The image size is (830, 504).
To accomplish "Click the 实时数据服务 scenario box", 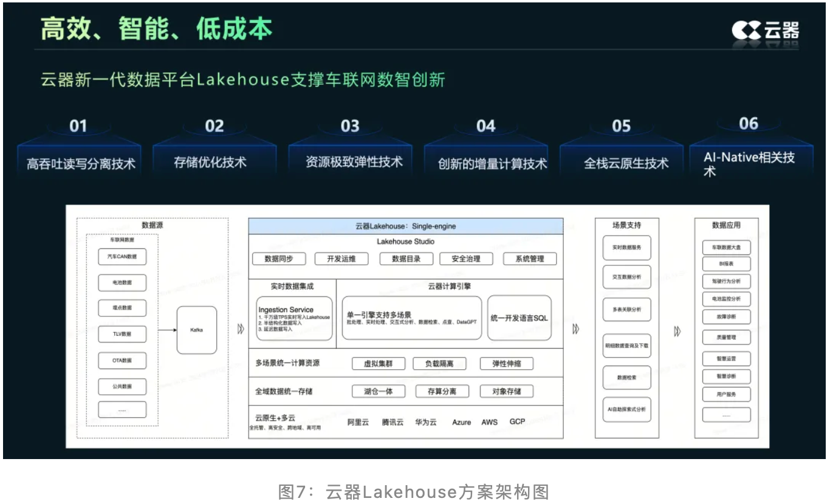I will pos(626,248).
